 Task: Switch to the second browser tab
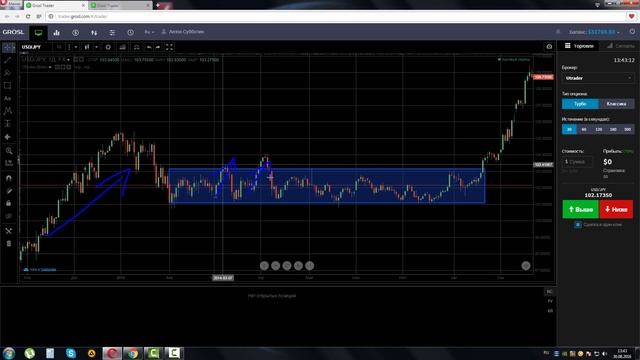point(121,5)
